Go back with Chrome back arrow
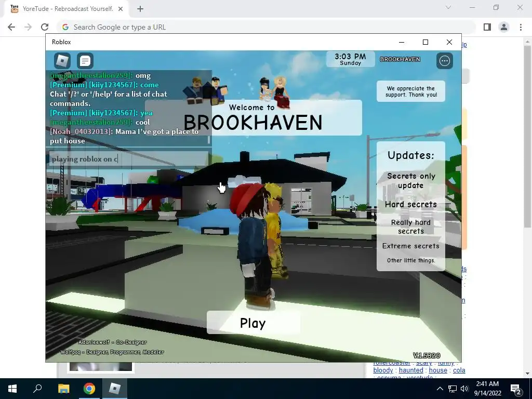 tap(11, 27)
